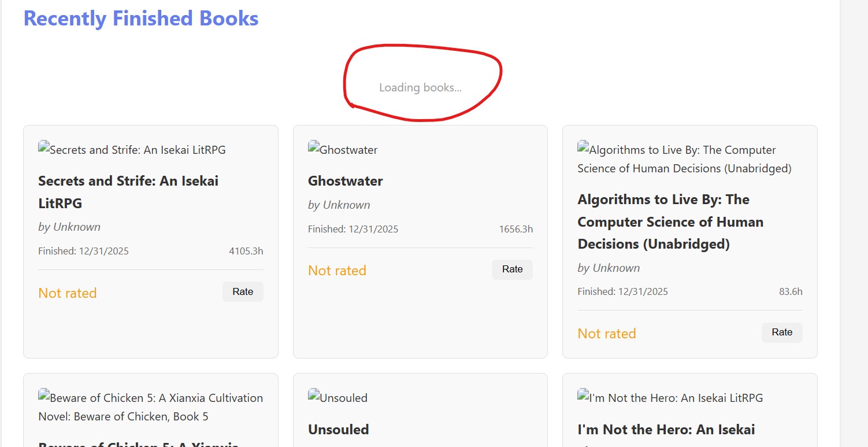The width and height of the screenshot is (868, 447).
Task: Click the 4105.3h duration on Secrets and Strife
Action: pyautogui.click(x=246, y=251)
